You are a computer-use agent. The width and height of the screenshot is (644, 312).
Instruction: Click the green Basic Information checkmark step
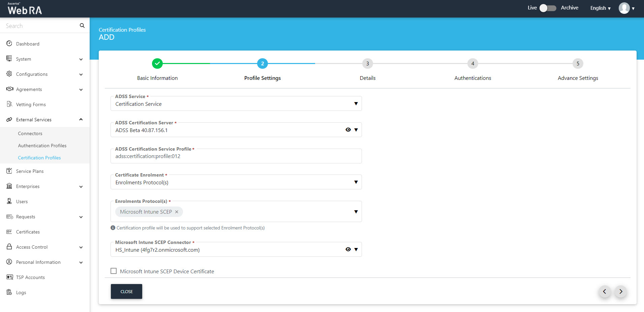pos(157,63)
